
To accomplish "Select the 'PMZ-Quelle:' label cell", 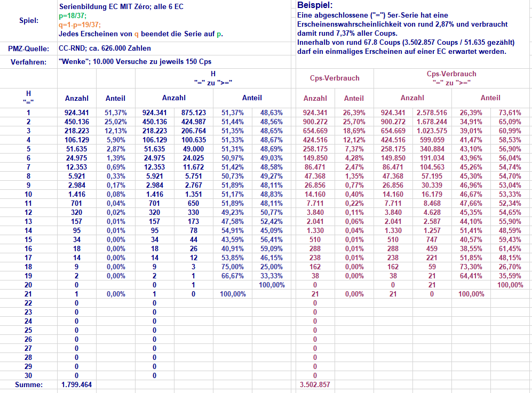I will point(28,49).
